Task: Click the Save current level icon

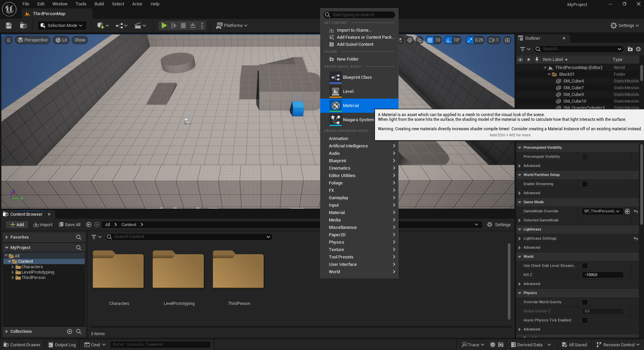Action: pos(9,26)
